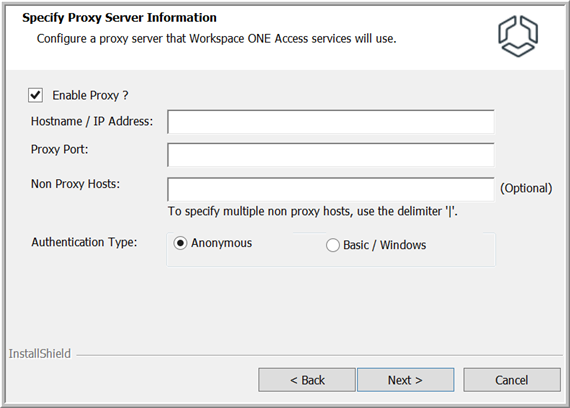
Task: Click the delimiter hint text below Non Proxy Hosts
Action: pos(313,211)
